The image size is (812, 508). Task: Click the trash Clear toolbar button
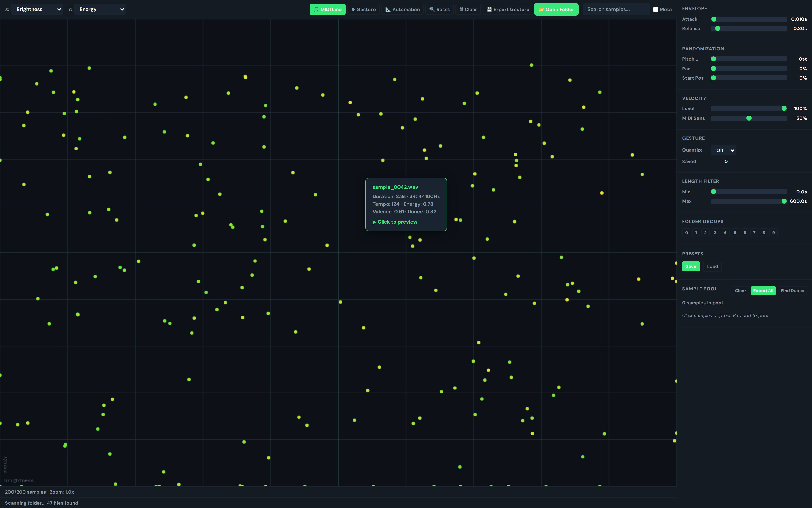(x=468, y=9)
